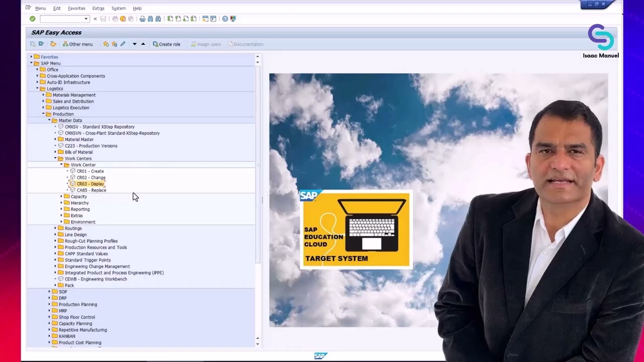Expand the Shop Floor Control folder
The height and width of the screenshot is (362, 644).
point(49,317)
